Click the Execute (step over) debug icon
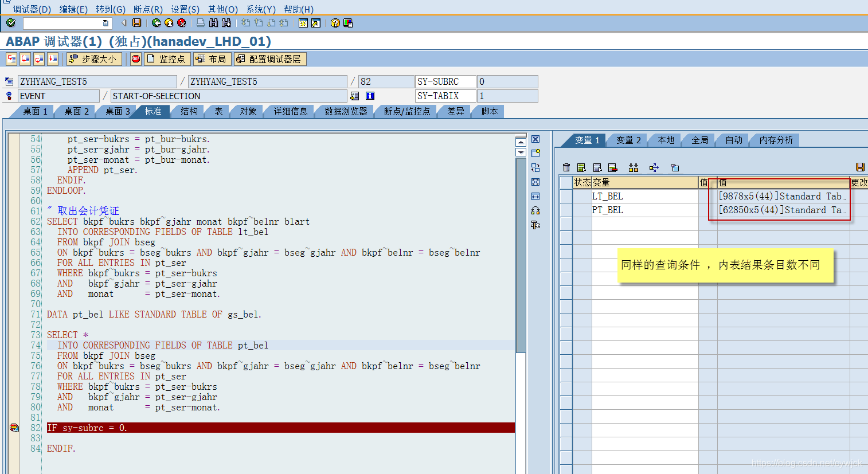The height and width of the screenshot is (474, 868). pyautogui.click(x=25, y=58)
